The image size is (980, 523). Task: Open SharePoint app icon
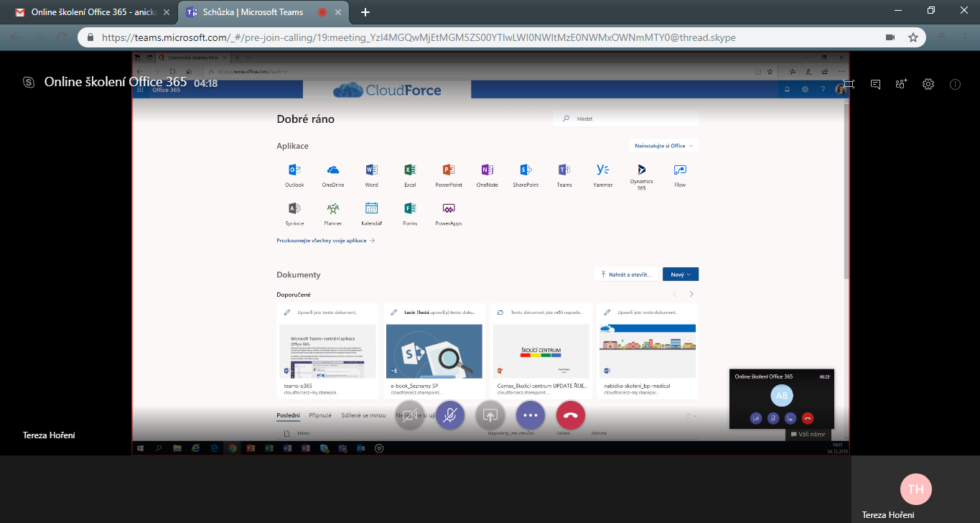click(x=526, y=175)
